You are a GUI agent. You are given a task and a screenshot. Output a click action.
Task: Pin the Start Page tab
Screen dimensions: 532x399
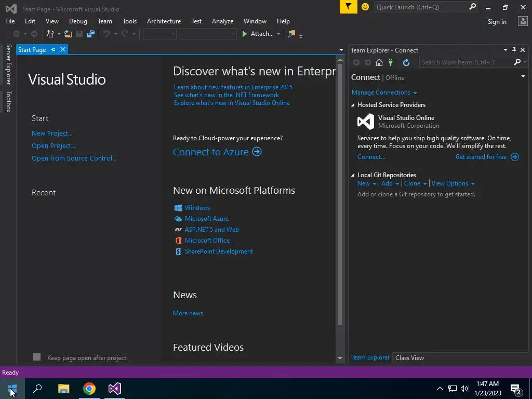[53, 49]
